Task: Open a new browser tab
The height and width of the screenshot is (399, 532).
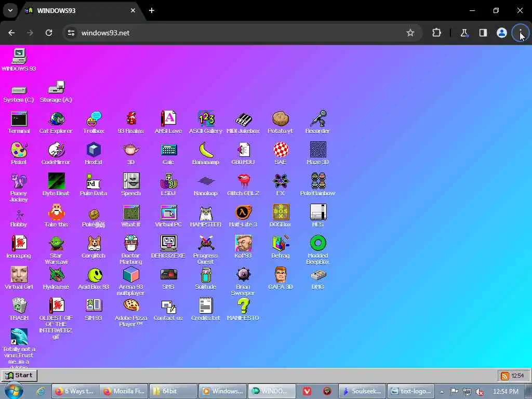Action: click(152, 10)
